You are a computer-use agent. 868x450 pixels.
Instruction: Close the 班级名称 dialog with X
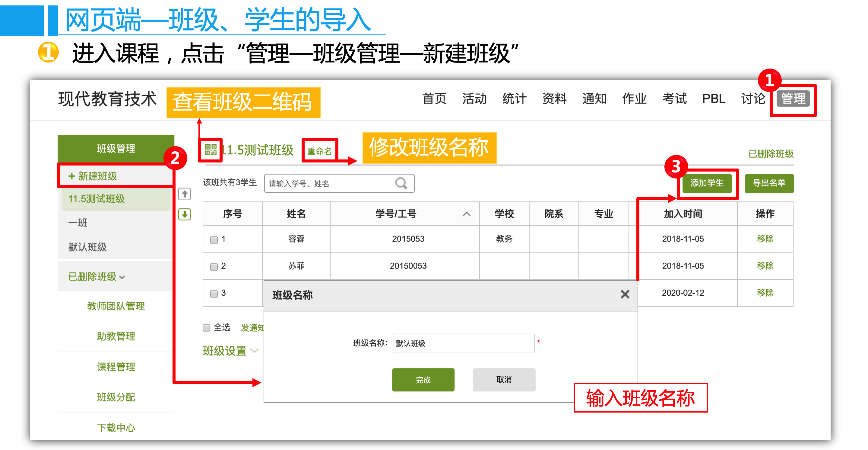click(625, 294)
